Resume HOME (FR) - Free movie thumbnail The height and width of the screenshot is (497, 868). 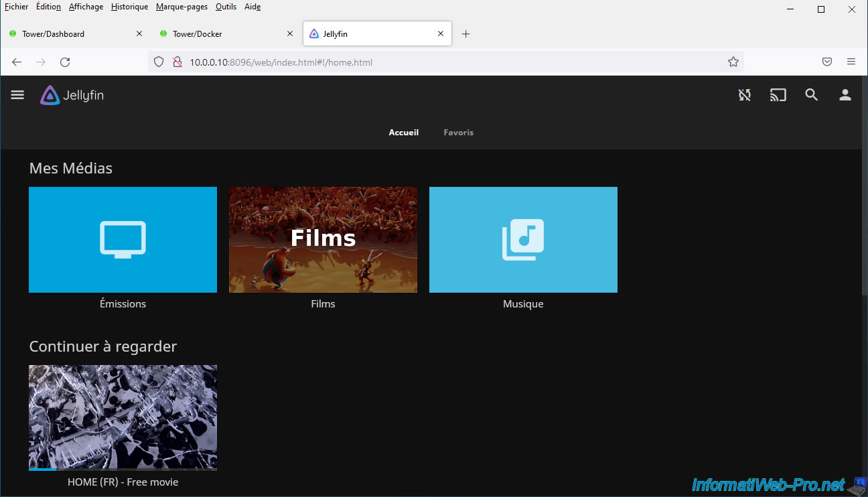[x=123, y=417]
